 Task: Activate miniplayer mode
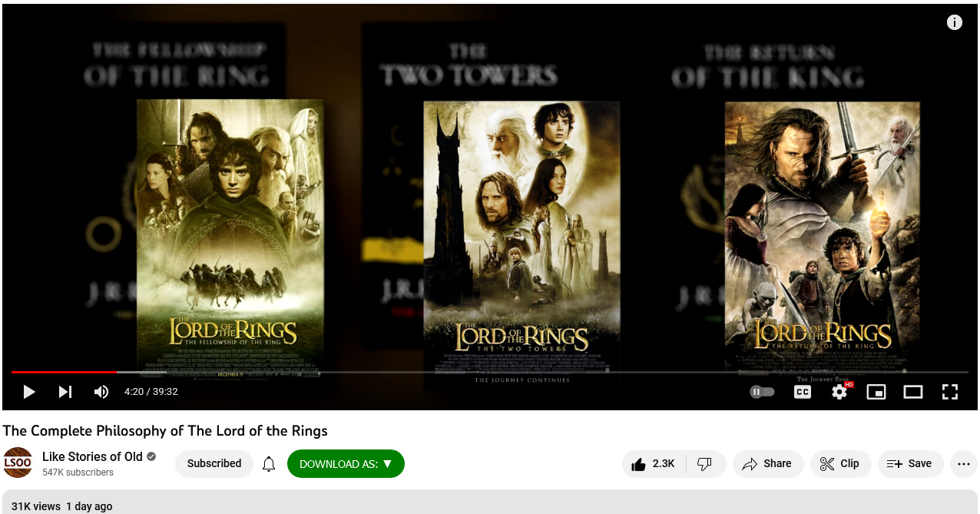[876, 392]
